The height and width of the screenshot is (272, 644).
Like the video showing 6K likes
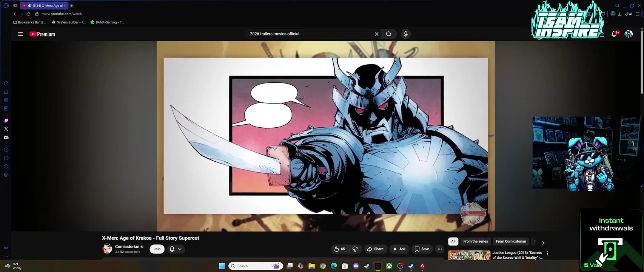(339, 249)
